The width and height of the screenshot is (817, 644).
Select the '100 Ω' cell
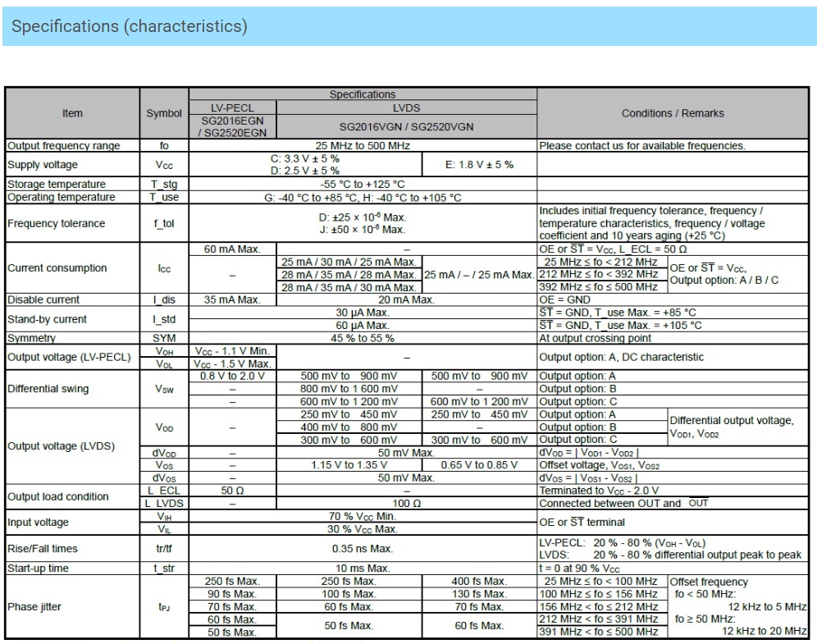[x=406, y=504]
